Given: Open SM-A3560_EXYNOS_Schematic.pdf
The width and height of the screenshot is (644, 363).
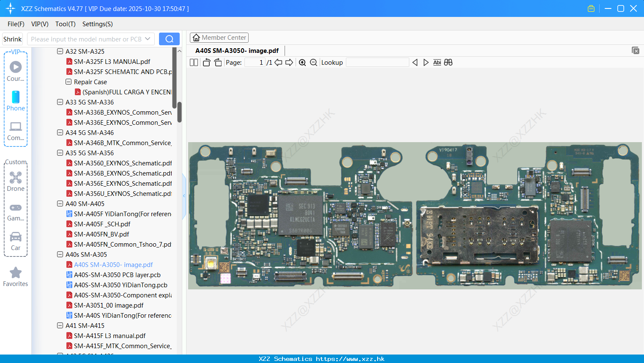Looking at the screenshot, I should [x=119, y=163].
